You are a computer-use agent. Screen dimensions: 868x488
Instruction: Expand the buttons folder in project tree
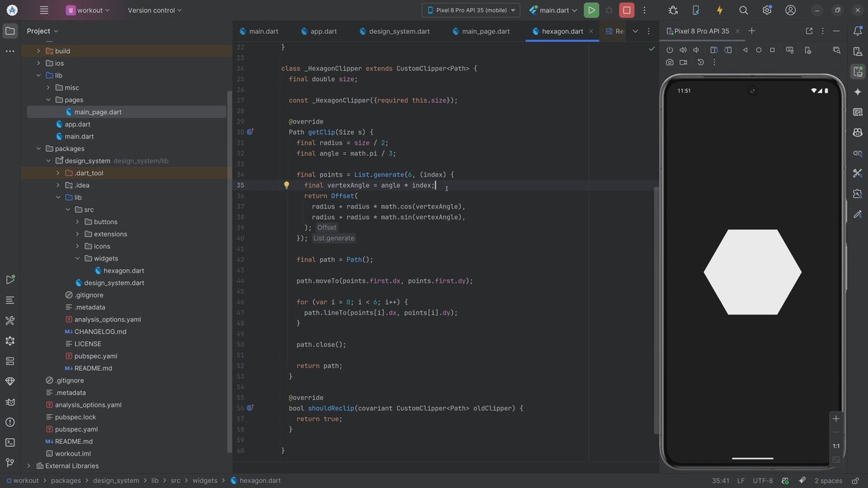(78, 222)
